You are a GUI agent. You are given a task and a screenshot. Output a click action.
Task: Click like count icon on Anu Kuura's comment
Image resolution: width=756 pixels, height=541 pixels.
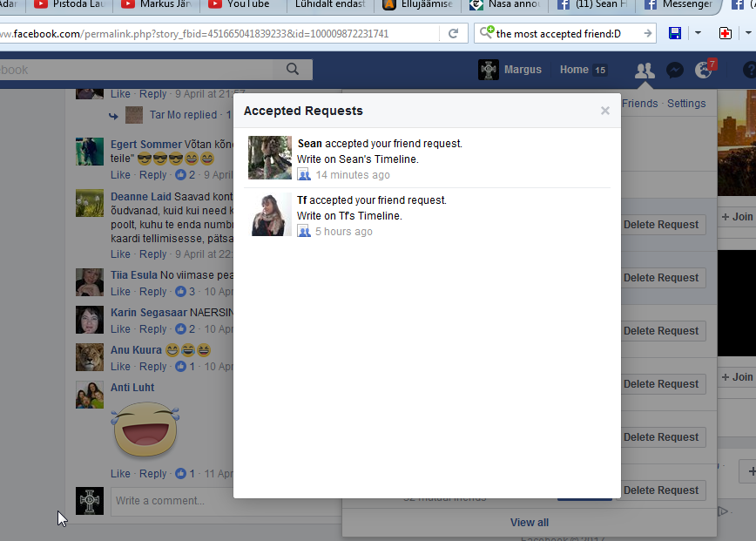pos(181,367)
